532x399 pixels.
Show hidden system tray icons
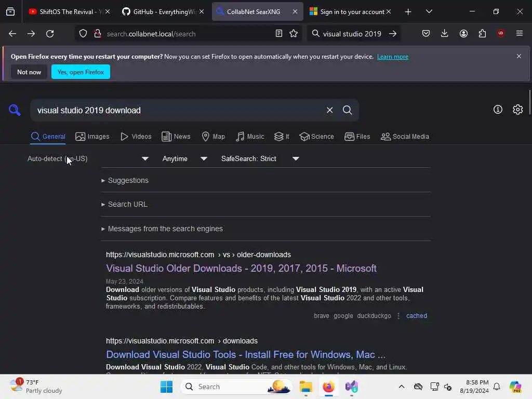[x=402, y=387]
